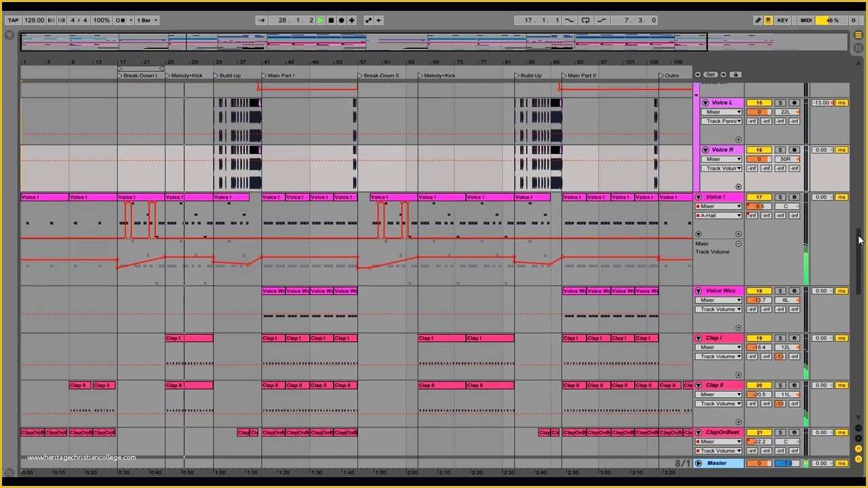The image size is (868, 488).
Task: Jump to Break-Down I locator
Action: point(138,76)
